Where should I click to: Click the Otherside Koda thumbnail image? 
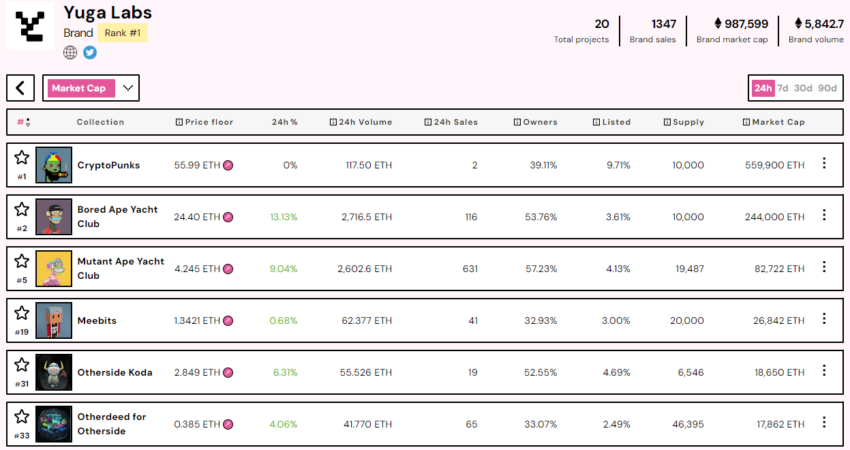click(x=54, y=371)
